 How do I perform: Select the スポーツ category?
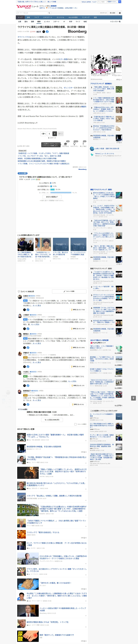[56, 21]
